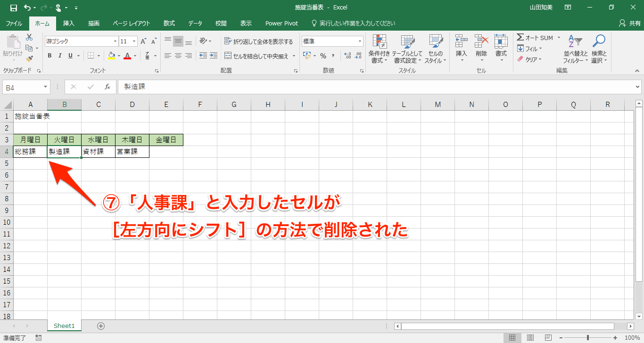Switch to Page Break Preview

pos(548,337)
